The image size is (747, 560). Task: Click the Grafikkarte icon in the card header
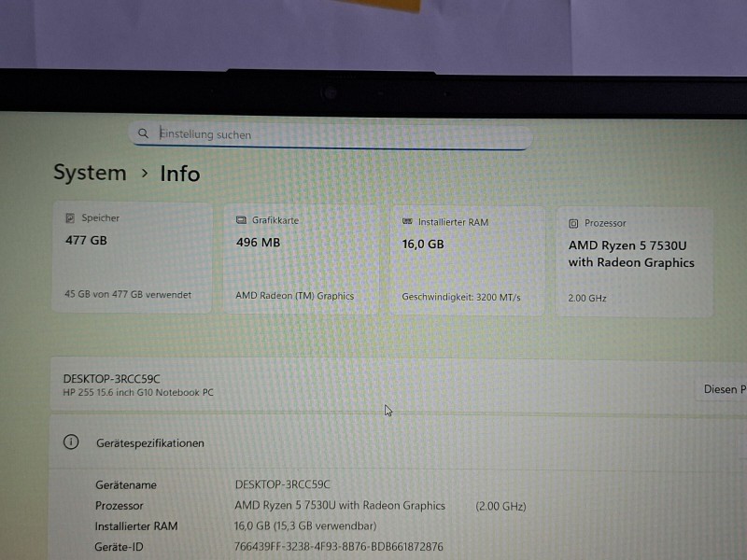pyautogui.click(x=241, y=220)
